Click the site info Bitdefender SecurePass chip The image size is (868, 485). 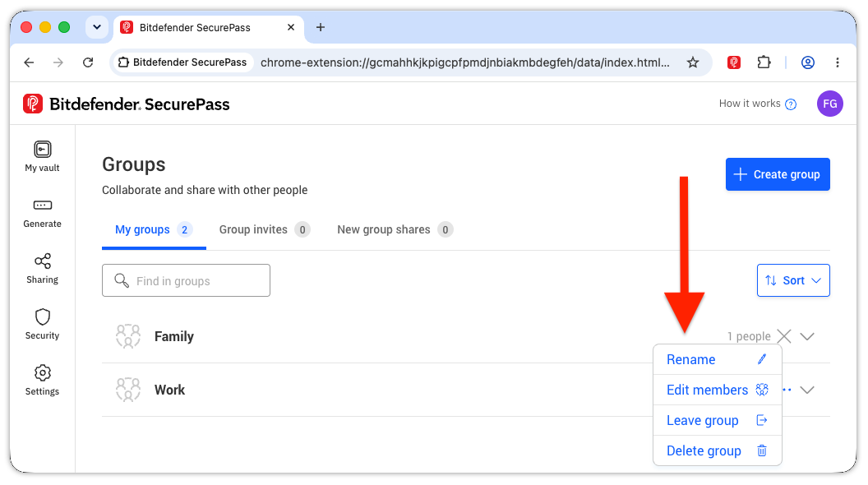coord(182,62)
